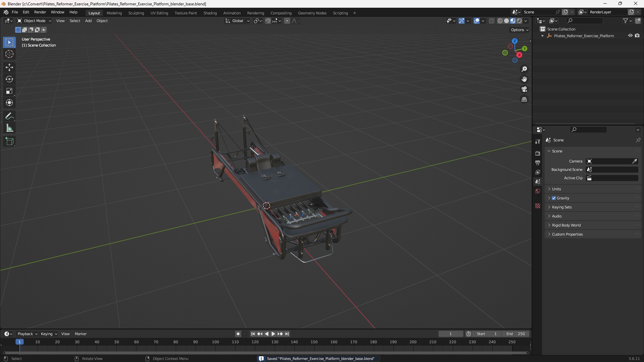
Task: Select the Select Box tool
Action: pyautogui.click(x=9, y=43)
